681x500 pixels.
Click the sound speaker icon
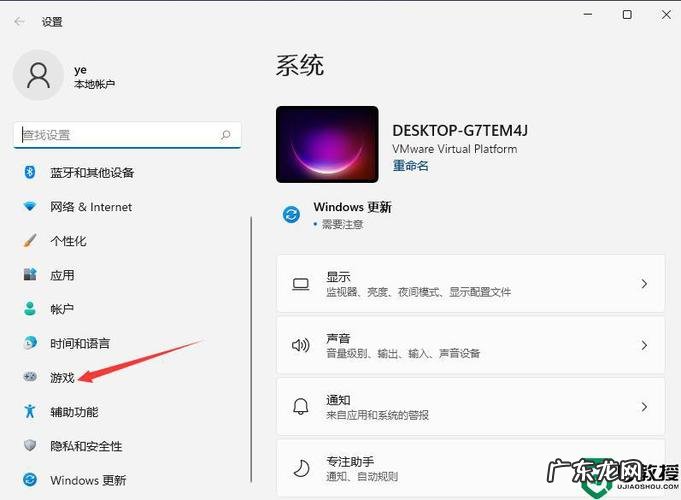[301, 346]
